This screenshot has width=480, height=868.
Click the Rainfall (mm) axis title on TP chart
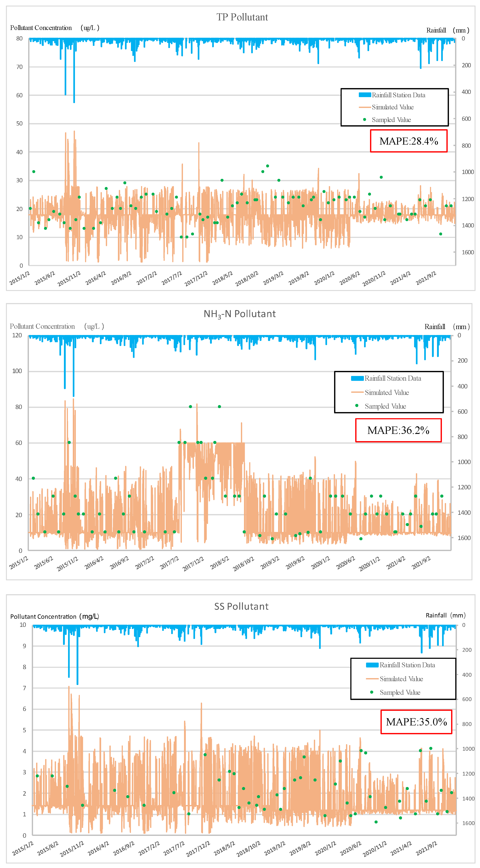(447, 30)
